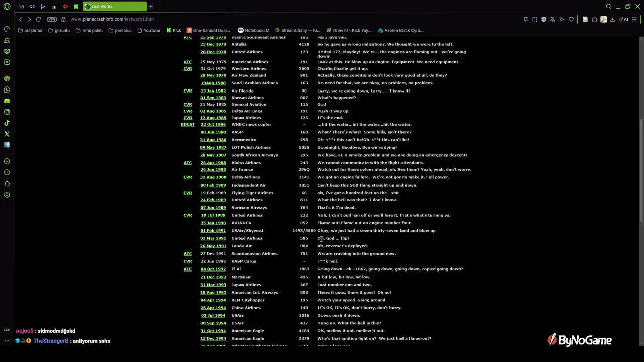
Task: Open Settings gear in sidebar
Action: [x=7, y=195]
